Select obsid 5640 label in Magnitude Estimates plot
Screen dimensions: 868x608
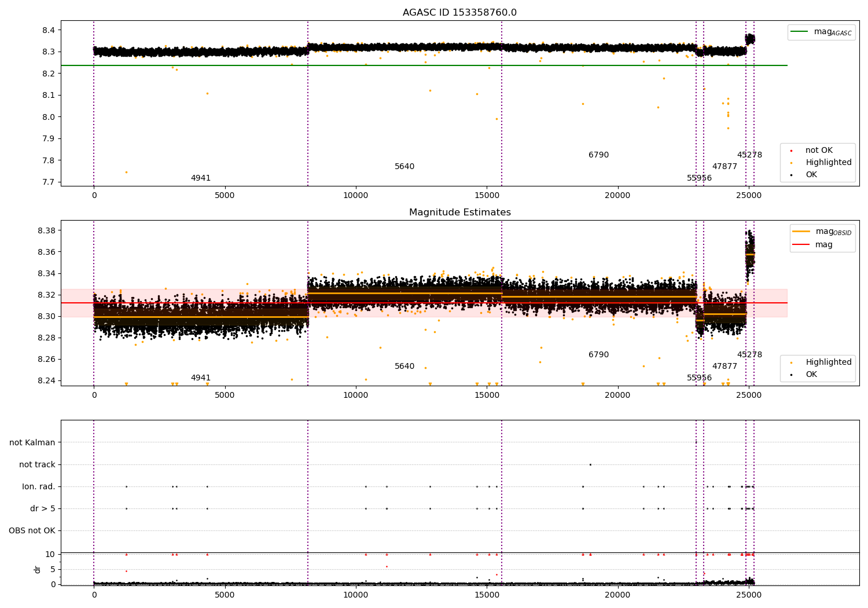click(x=404, y=367)
